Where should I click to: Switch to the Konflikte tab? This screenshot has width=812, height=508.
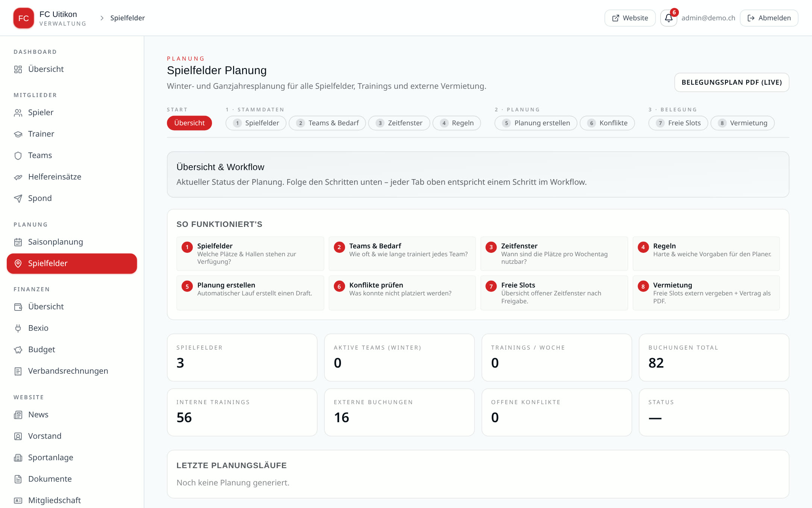tap(607, 123)
